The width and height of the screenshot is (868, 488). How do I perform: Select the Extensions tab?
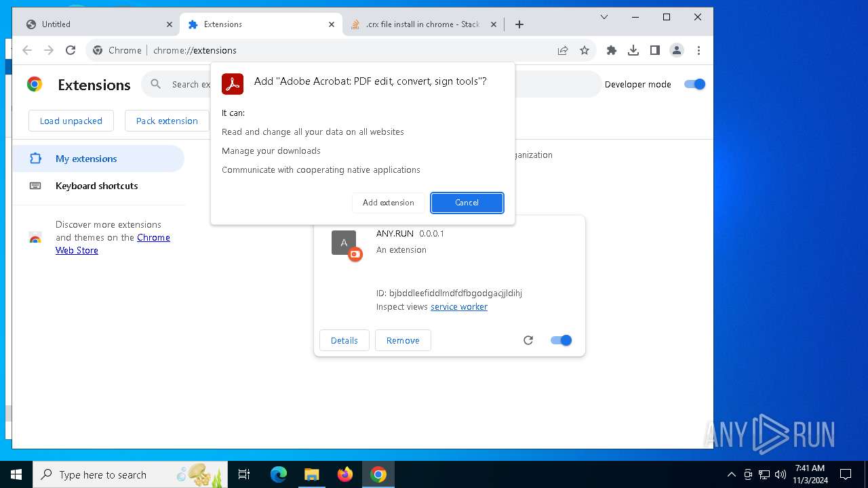tap(261, 24)
